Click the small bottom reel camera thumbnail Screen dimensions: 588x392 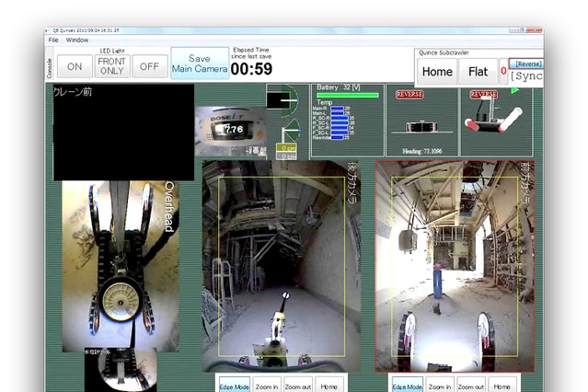coord(121,370)
